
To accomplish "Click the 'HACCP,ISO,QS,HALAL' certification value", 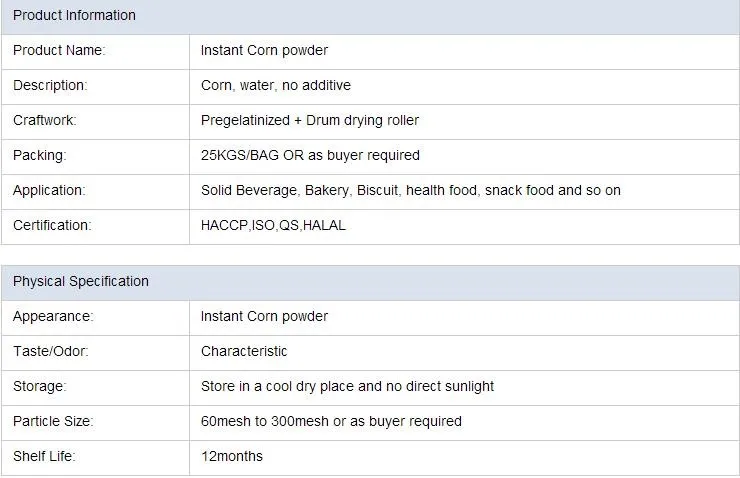I will pyautogui.click(x=273, y=225).
